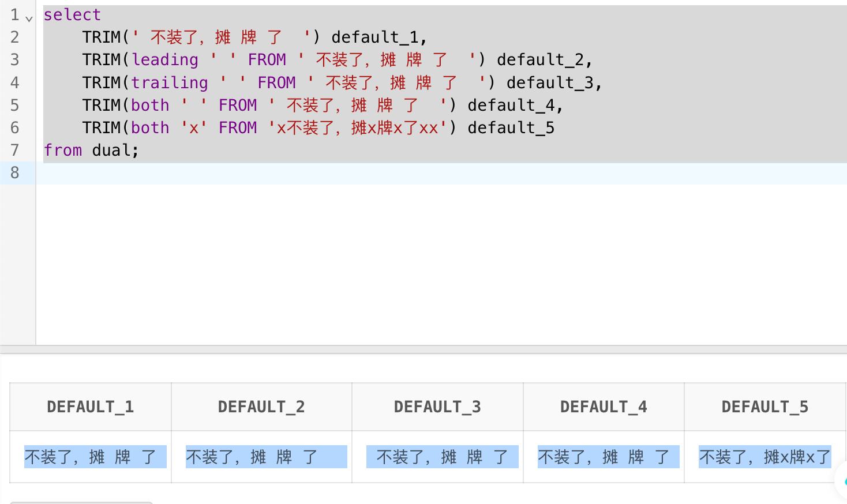Select the cell '不装了, 摊x牌x了'
Image resolution: width=847 pixels, height=504 pixels.
765,457
